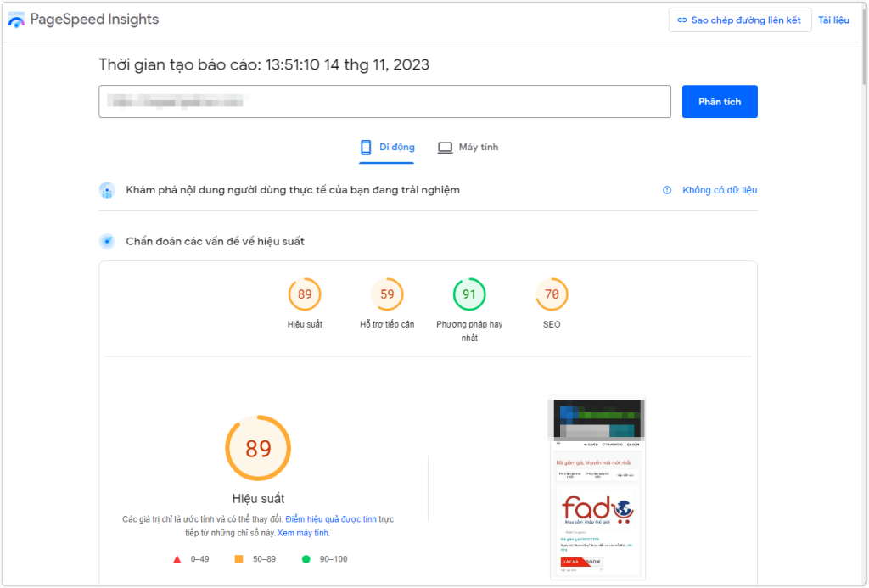The image size is (869, 588).
Task: Click the field data chart icon
Action: click(107, 190)
